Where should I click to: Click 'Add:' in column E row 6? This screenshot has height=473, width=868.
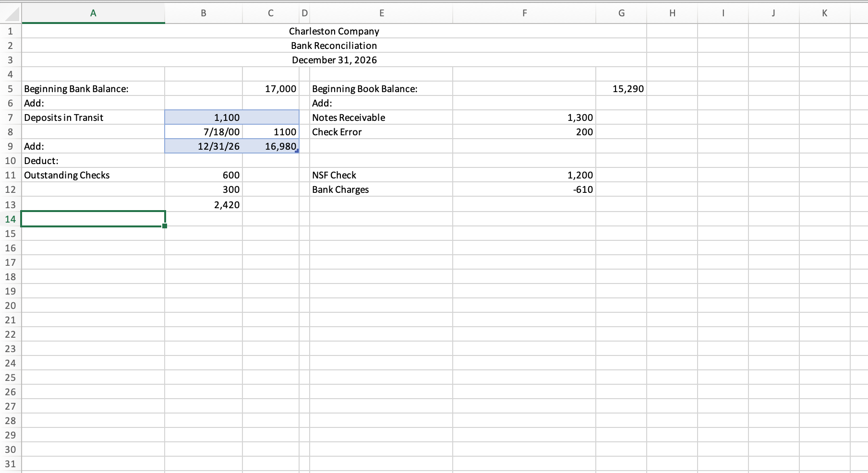[x=381, y=103]
